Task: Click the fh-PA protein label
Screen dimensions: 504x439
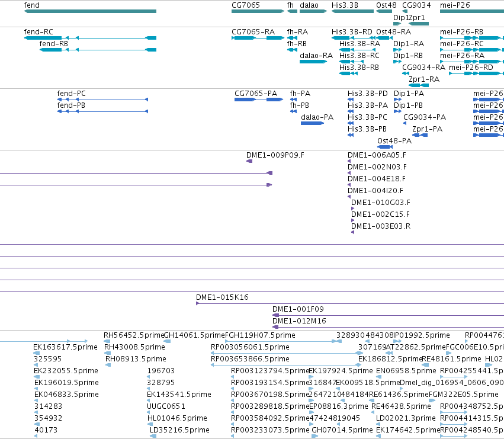Action: [300, 94]
